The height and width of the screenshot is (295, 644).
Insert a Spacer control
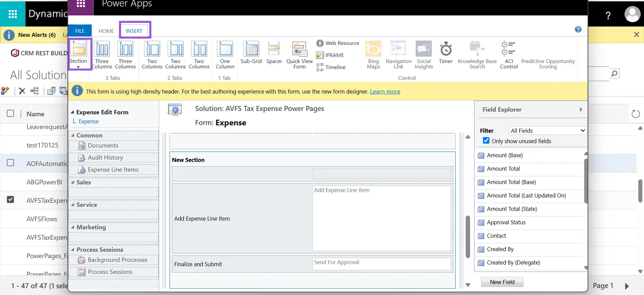274,53
